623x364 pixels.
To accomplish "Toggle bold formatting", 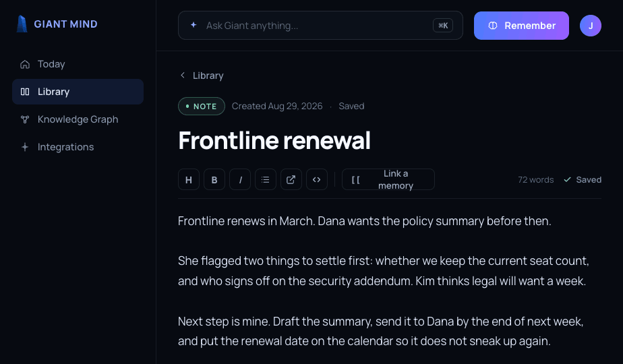I will [214, 179].
